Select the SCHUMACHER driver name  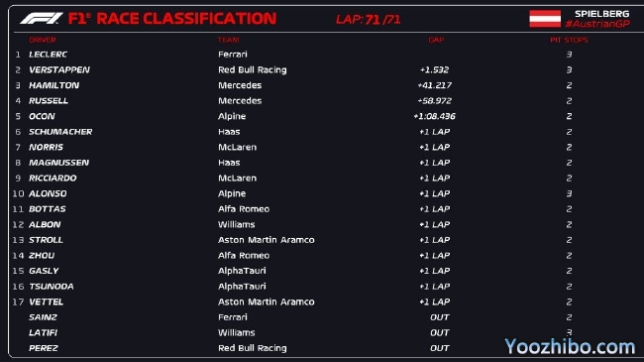tap(60, 132)
